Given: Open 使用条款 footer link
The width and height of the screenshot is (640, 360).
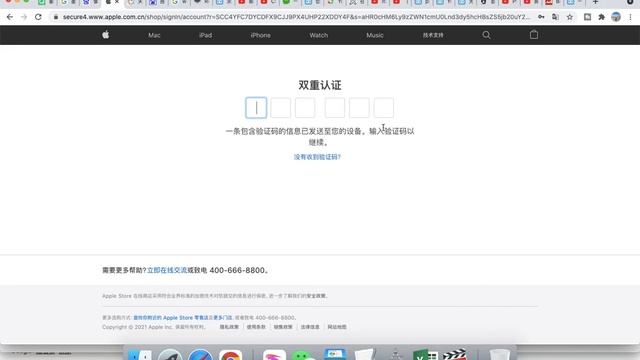Looking at the screenshot, I should [256, 327].
